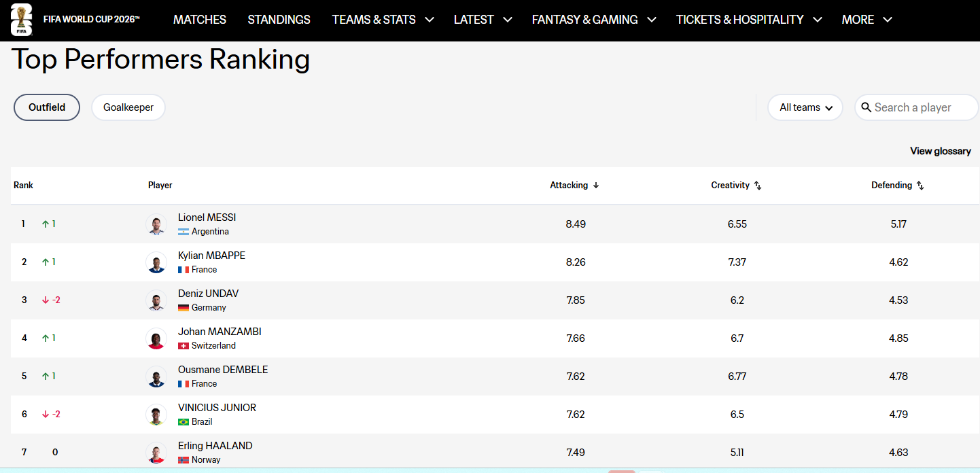The width and height of the screenshot is (980, 473).
Task: Click the Defending sort arrows icon
Action: (x=920, y=186)
